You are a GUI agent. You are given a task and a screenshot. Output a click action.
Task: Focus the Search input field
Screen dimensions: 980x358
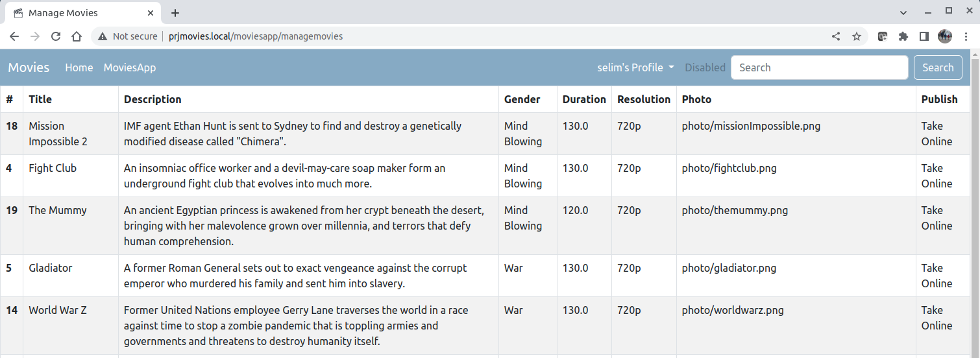(819, 67)
